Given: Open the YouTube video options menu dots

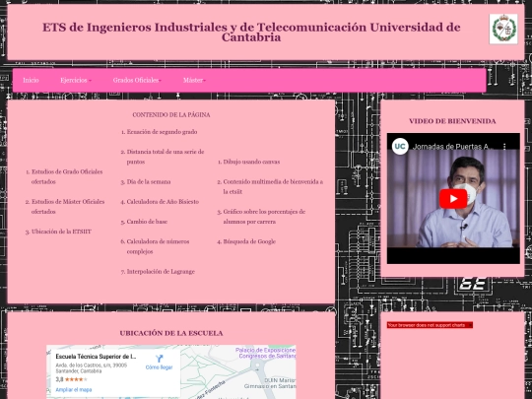Looking at the screenshot, I should (504, 146).
